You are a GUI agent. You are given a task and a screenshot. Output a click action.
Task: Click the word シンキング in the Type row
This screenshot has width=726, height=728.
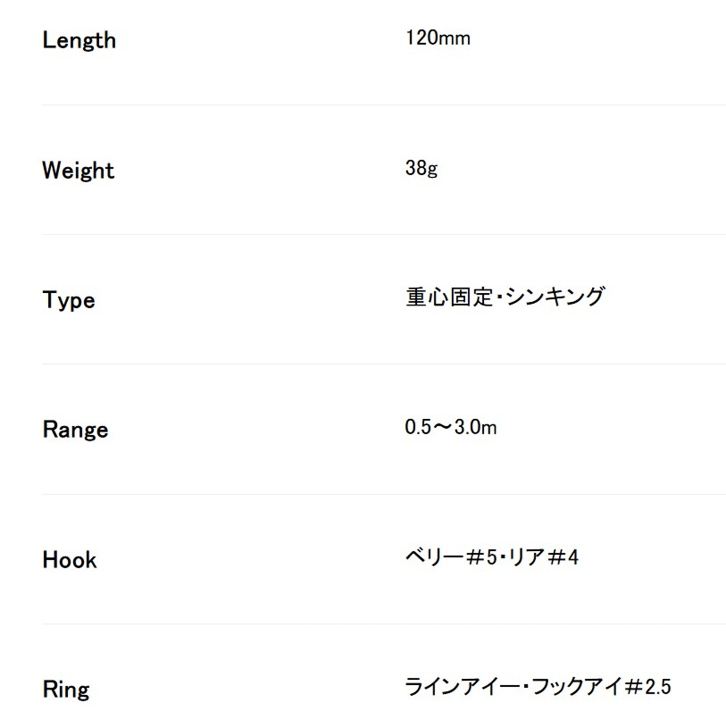point(555,297)
